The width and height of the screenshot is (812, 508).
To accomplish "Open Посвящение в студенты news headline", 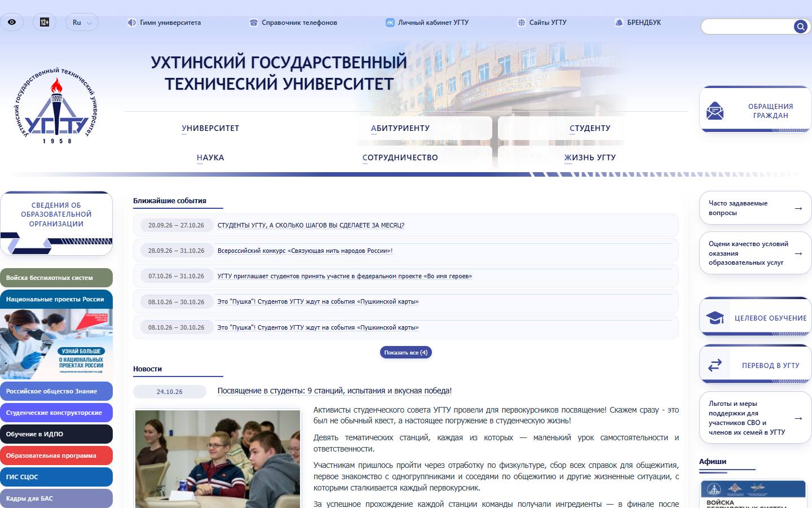I will pos(334,391).
